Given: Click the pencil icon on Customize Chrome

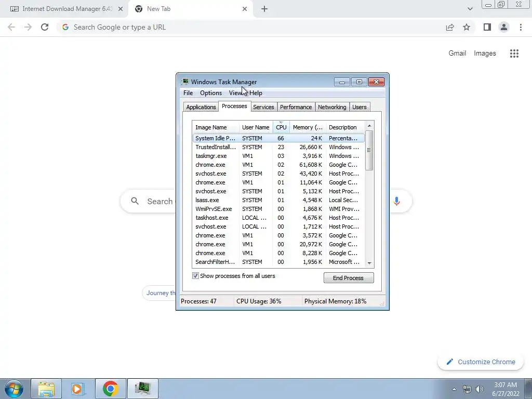Looking at the screenshot, I should 449,362.
